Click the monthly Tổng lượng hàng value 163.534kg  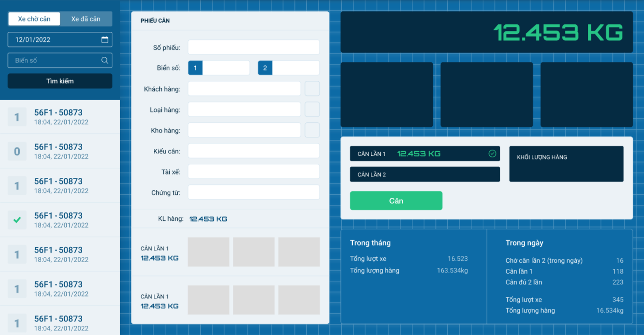coord(452,271)
